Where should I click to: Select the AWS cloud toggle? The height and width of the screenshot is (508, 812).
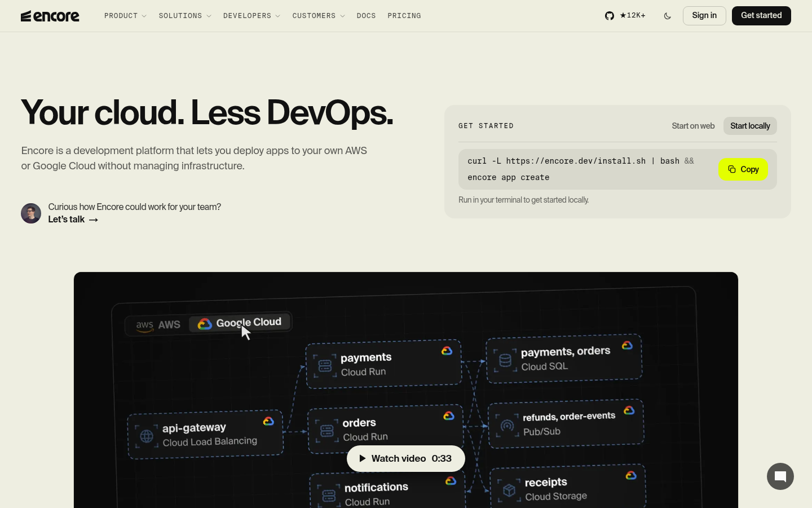pyautogui.click(x=158, y=325)
